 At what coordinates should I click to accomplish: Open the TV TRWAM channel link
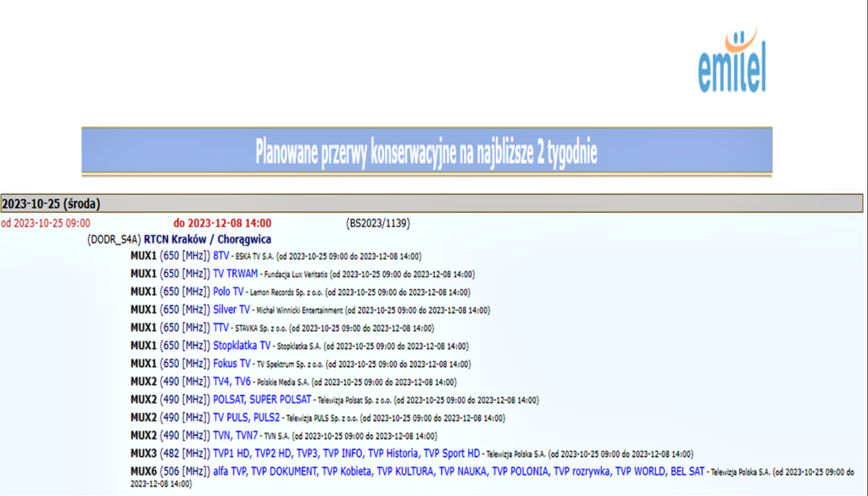click(236, 274)
